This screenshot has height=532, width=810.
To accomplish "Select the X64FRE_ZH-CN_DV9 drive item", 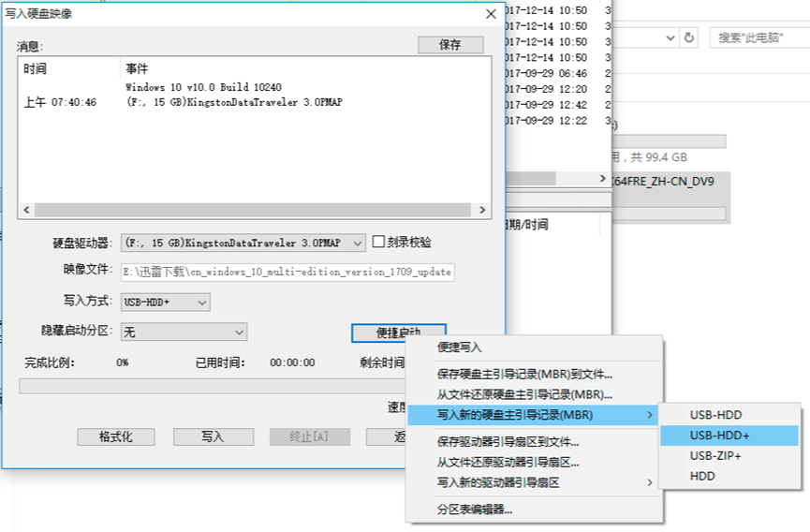I will pyautogui.click(x=670, y=198).
